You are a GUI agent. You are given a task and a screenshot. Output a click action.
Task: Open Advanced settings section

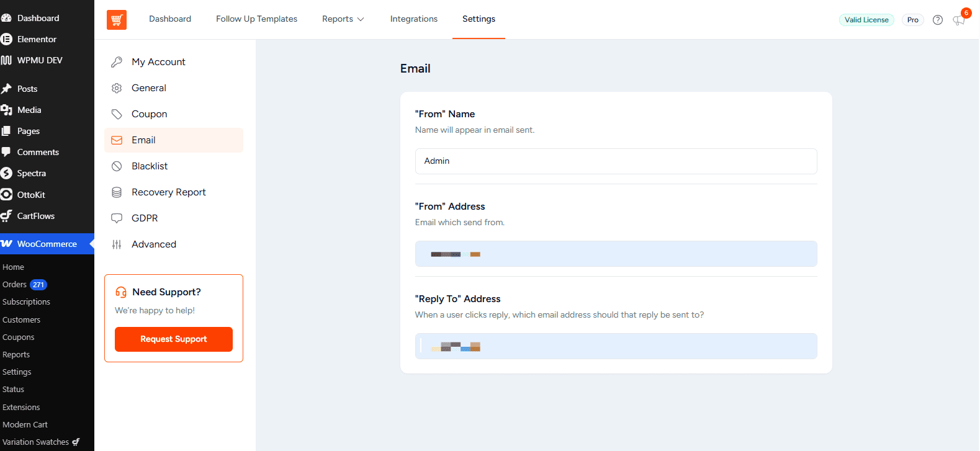tap(174, 244)
